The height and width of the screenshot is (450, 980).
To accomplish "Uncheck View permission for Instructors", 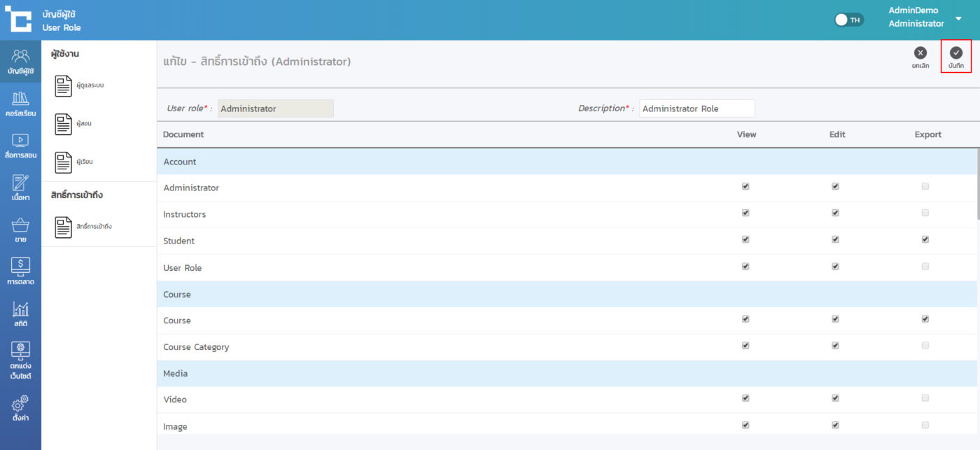I will pos(745,213).
